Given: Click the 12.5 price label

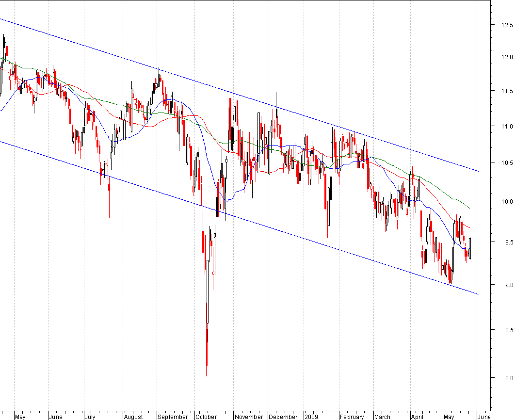Looking at the screenshot, I should (507, 25).
